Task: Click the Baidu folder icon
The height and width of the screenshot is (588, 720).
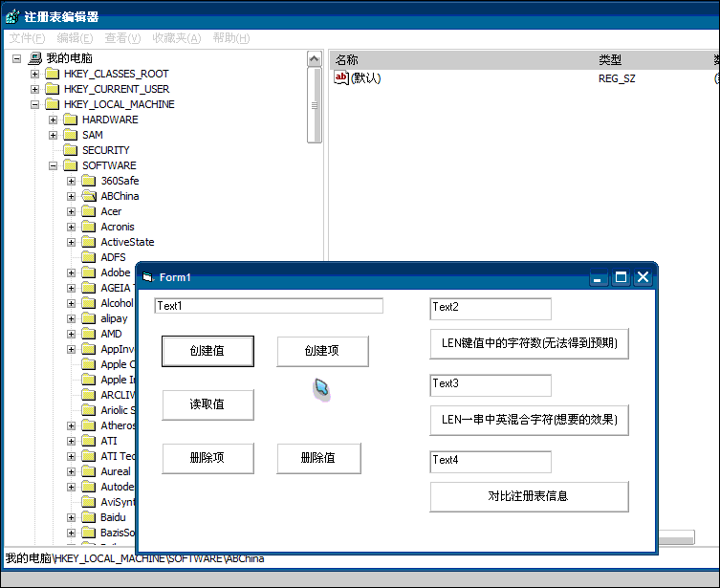Action: pos(89,517)
